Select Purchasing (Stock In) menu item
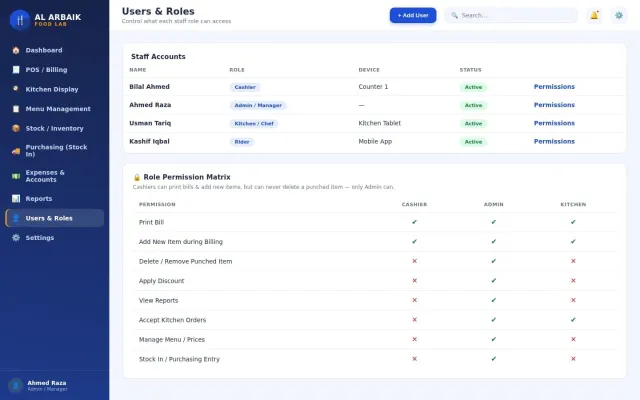 (x=55, y=151)
